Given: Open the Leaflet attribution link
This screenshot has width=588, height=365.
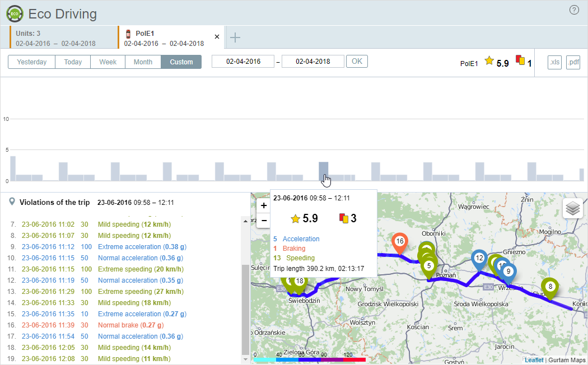Looking at the screenshot, I should [534, 360].
